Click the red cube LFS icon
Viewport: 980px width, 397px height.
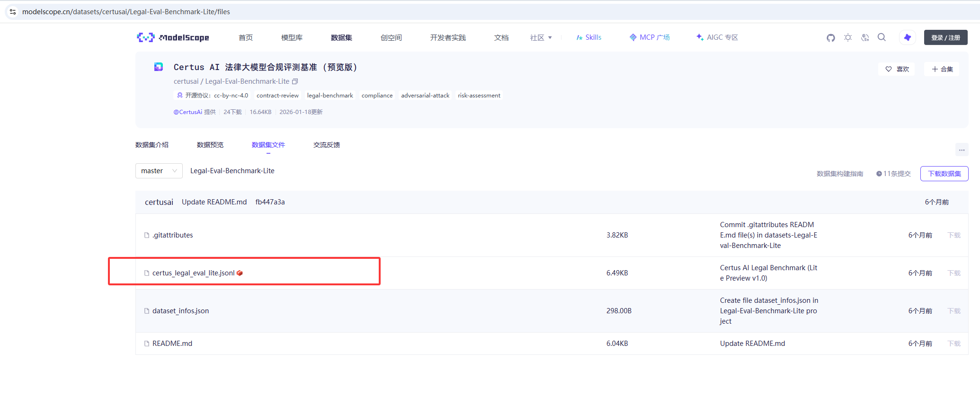(240, 273)
